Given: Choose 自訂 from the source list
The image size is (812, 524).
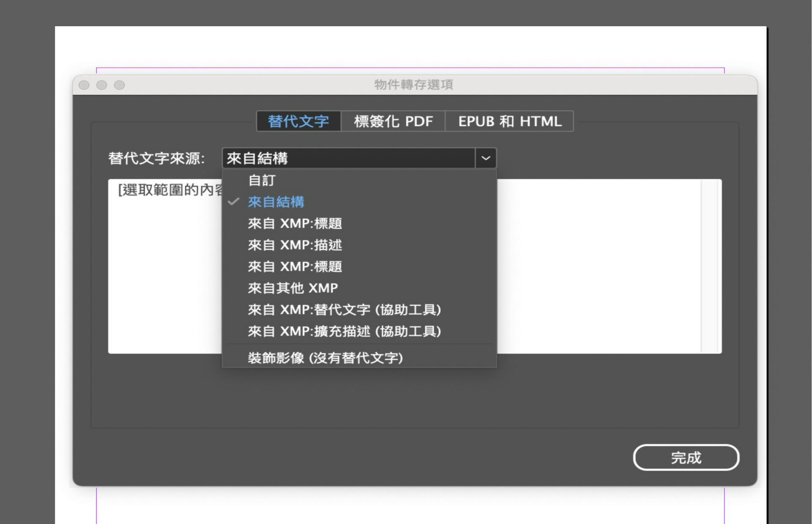Looking at the screenshot, I should (261, 180).
